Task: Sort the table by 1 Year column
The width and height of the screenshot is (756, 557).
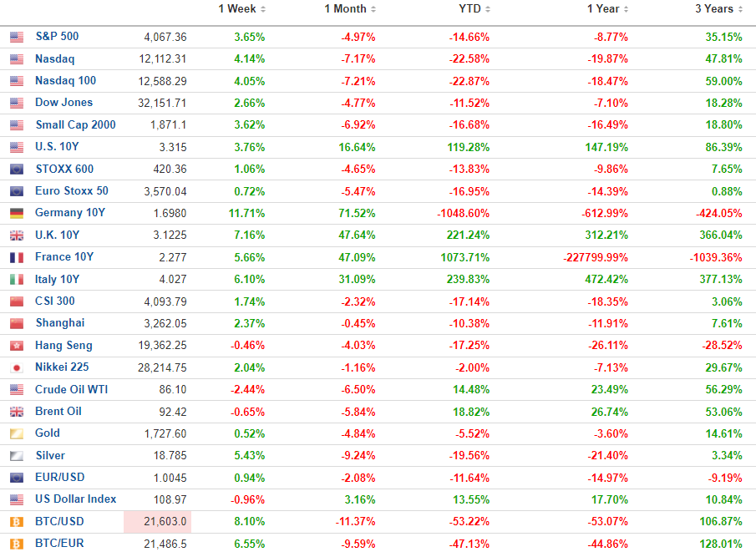Action: coord(607,8)
